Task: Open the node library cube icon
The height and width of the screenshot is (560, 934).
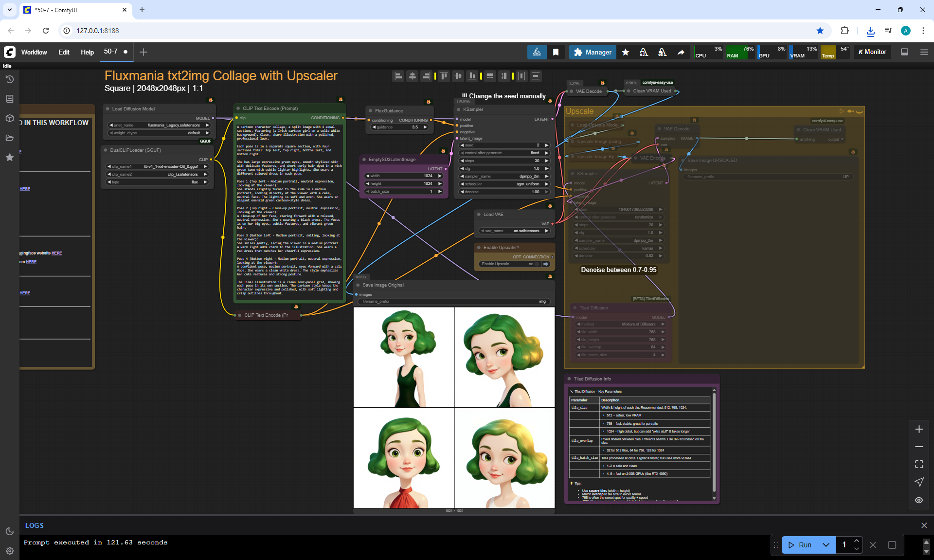Action: [9, 118]
